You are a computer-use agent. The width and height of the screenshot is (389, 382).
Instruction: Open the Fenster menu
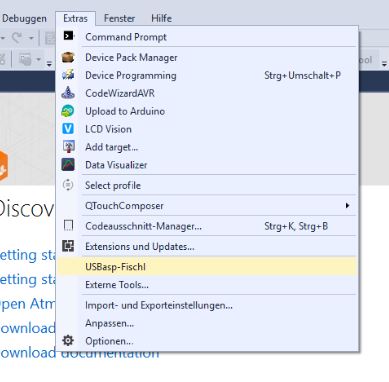[119, 18]
